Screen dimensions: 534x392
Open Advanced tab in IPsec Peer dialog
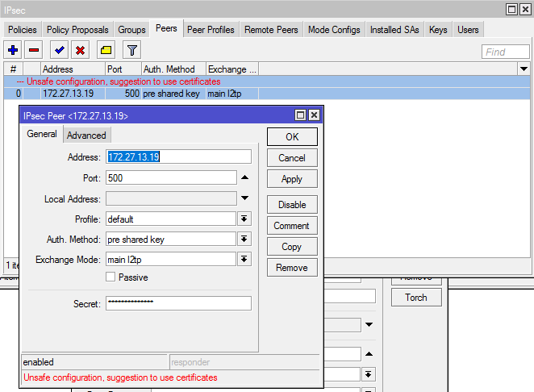(86, 136)
